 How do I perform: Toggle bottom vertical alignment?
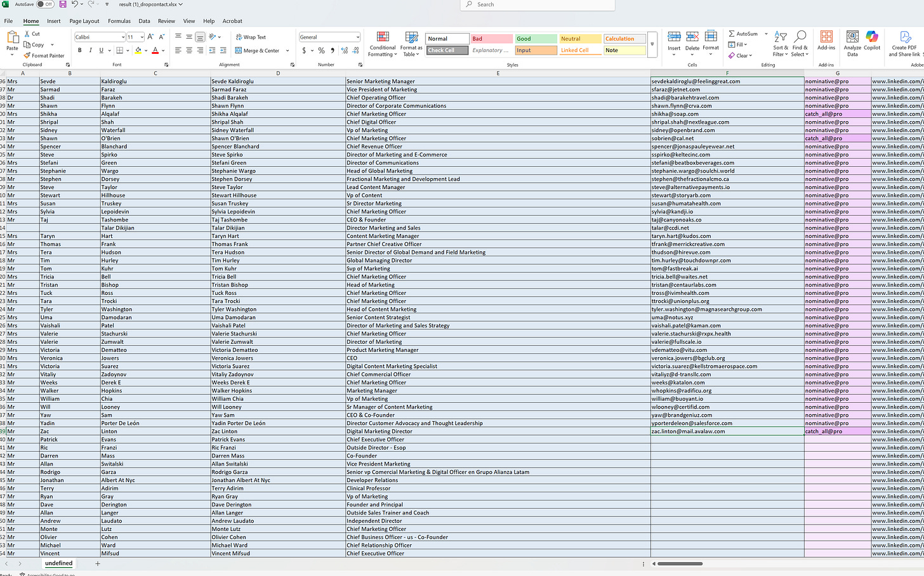200,37
